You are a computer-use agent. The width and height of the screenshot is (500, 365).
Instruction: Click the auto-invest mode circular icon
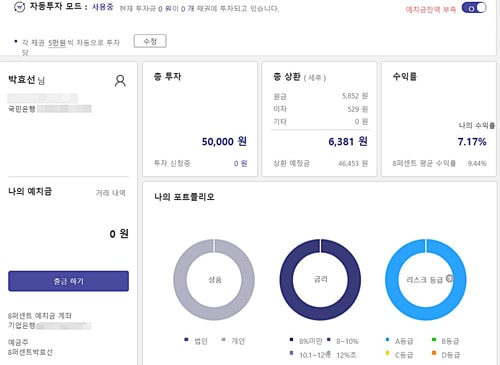[19, 7]
